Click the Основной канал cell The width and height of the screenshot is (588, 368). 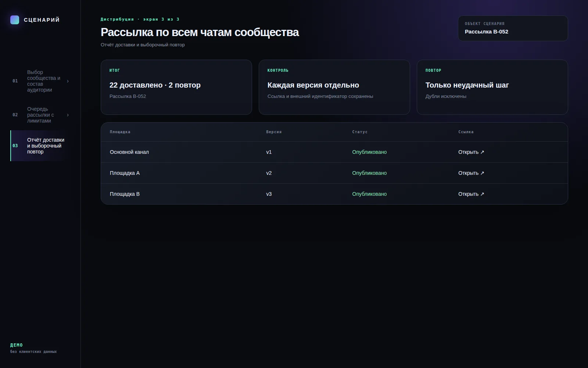point(129,152)
